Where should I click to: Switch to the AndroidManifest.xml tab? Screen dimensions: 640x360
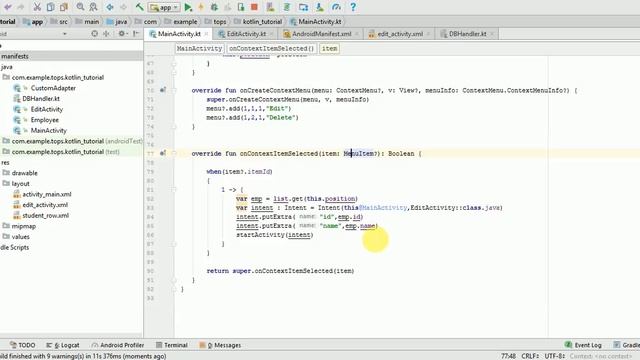(322, 34)
